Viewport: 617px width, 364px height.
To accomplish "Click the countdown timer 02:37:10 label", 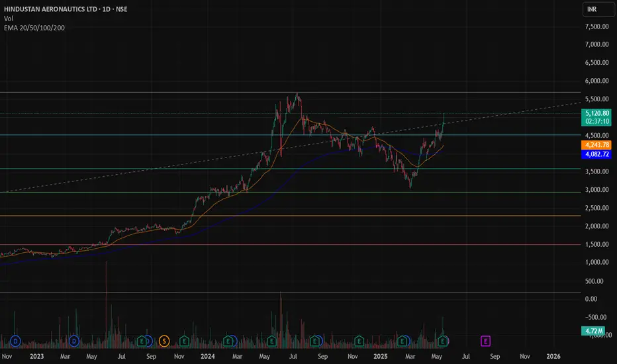I will tap(596, 122).
